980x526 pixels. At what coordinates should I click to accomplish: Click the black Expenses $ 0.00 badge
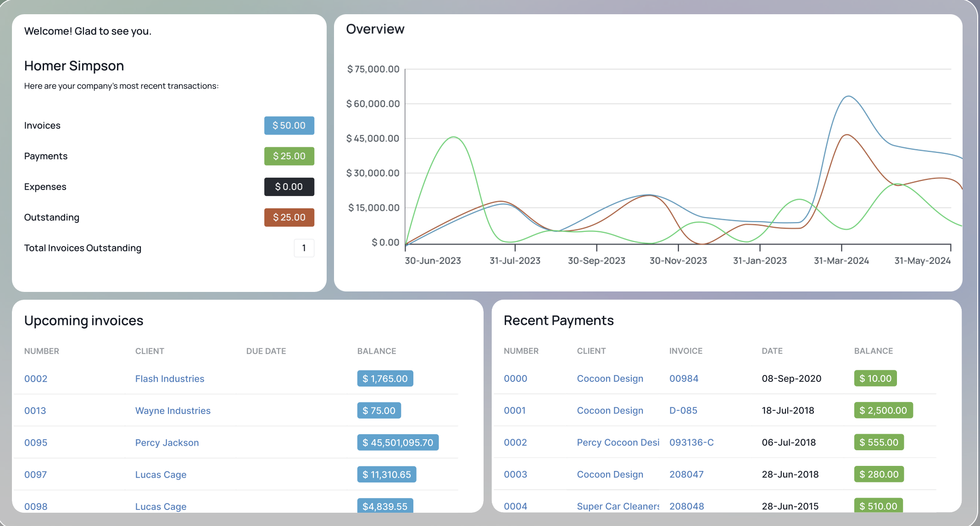coord(289,187)
